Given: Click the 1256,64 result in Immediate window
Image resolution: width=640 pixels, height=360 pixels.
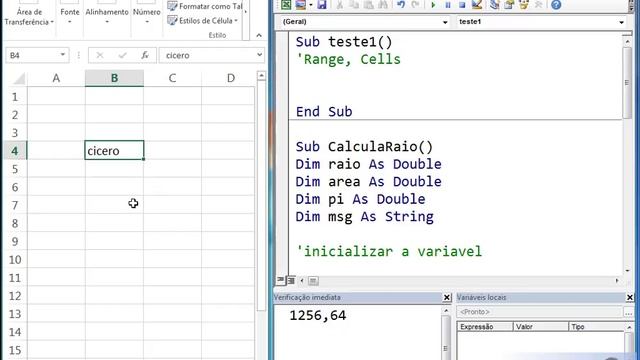Looking at the screenshot, I should [x=318, y=316].
